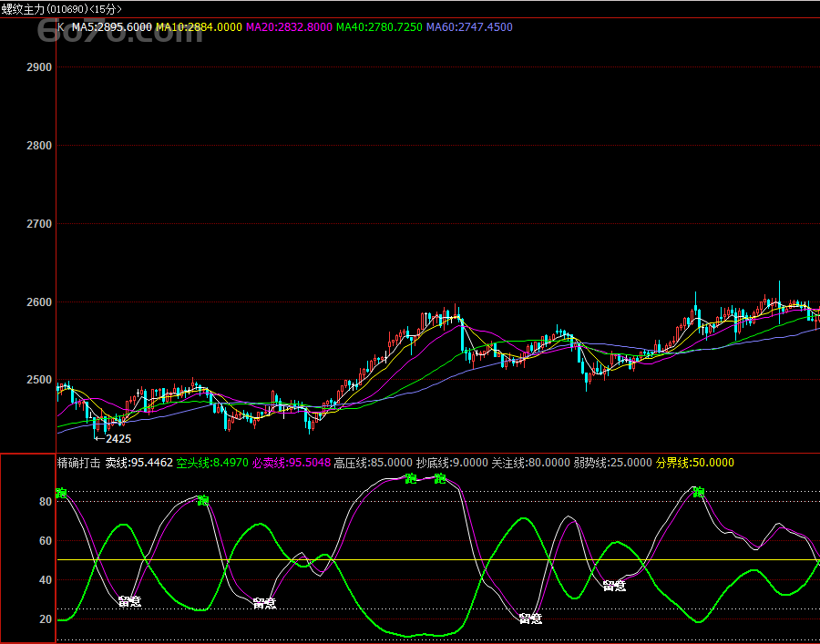Click the 精确打击 indicator name
This screenshot has width=820, height=644.
pos(78,463)
